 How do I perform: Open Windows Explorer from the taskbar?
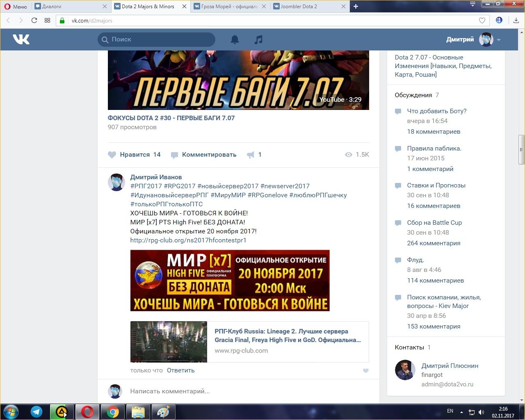tap(138, 411)
